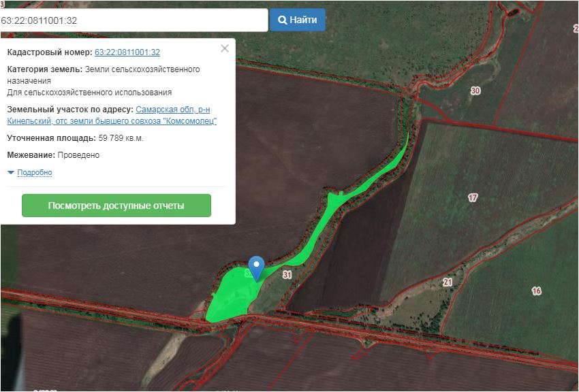579x392 pixels.
Task: Open cadastral number link 63:22:0811001:32
Action: [127, 52]
